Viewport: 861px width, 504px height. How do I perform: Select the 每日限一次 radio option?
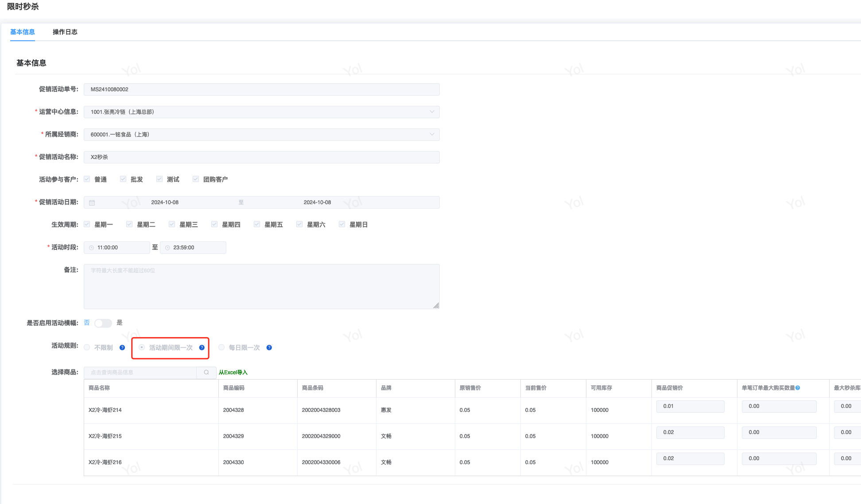[x=221, y=348]
